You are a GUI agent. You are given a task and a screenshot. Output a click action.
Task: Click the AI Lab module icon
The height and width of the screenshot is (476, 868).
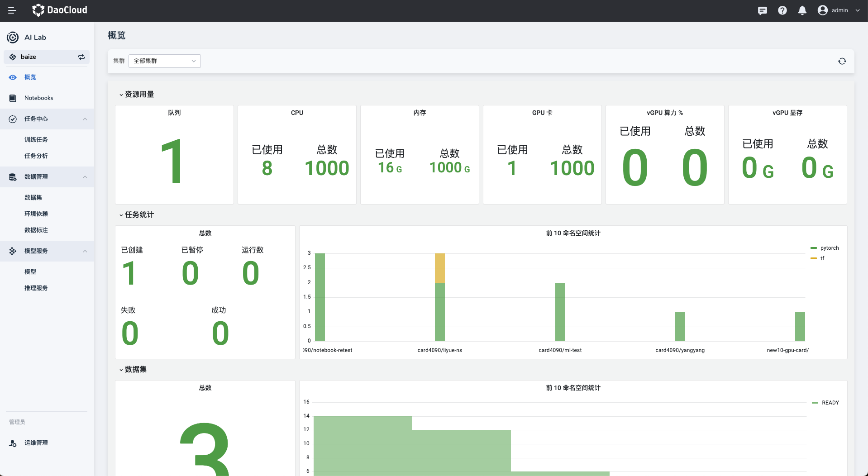(13, 38)
